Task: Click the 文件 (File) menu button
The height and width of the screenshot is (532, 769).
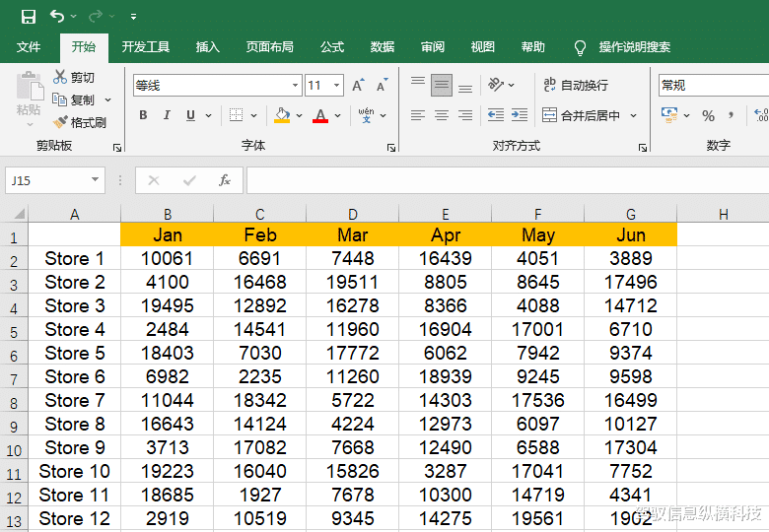Action: tap(29, 46)
